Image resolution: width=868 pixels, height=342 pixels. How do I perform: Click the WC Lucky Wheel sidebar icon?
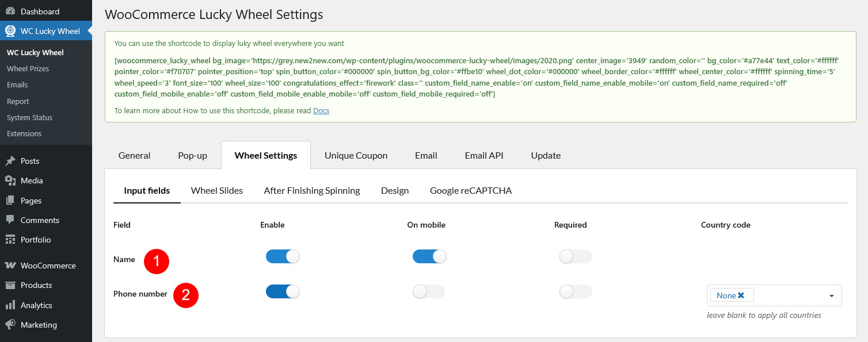click(10, 31)
